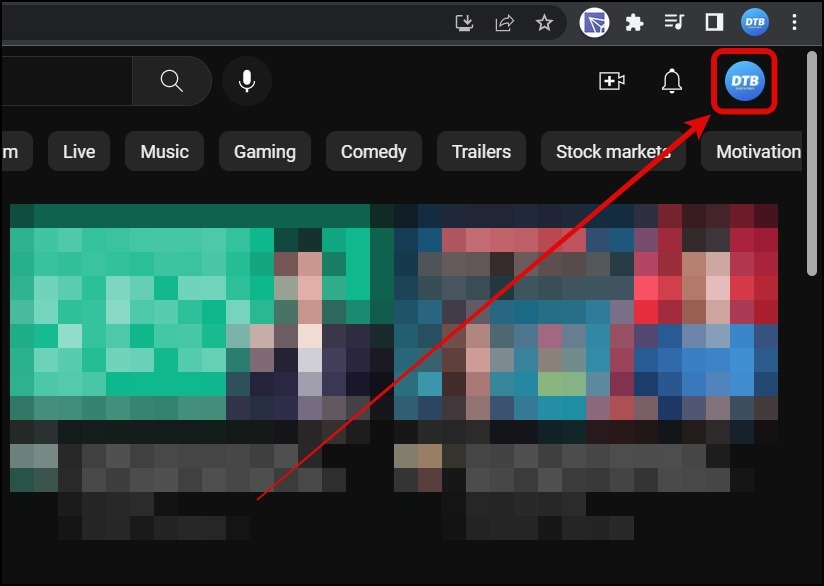The width and height of the screenshot is (824, 586).
Task: Open Chrome media controls icon
Action: click(674, 22)
